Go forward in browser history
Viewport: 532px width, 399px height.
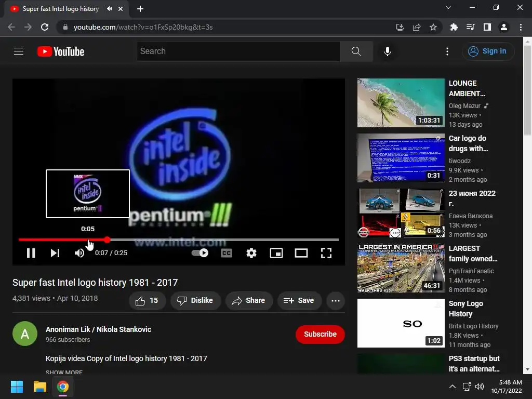coord(28,27)
